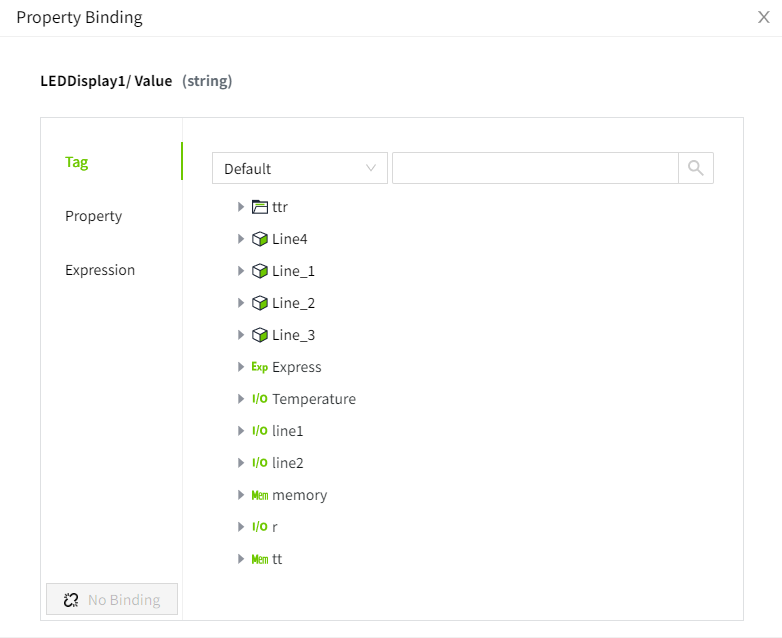Click the I/O icon beside line2
The image size is (782, 638).
click(260, 463)
